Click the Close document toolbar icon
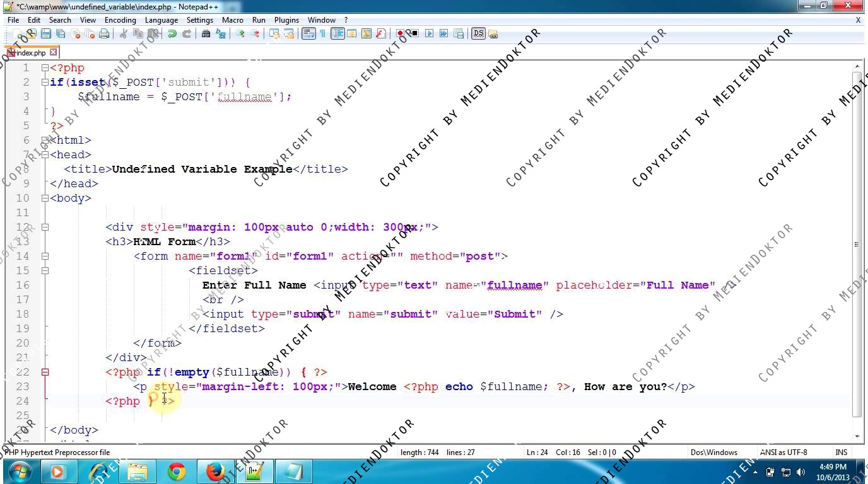This screenshot has height=484, width=868. tap(75, 33)
